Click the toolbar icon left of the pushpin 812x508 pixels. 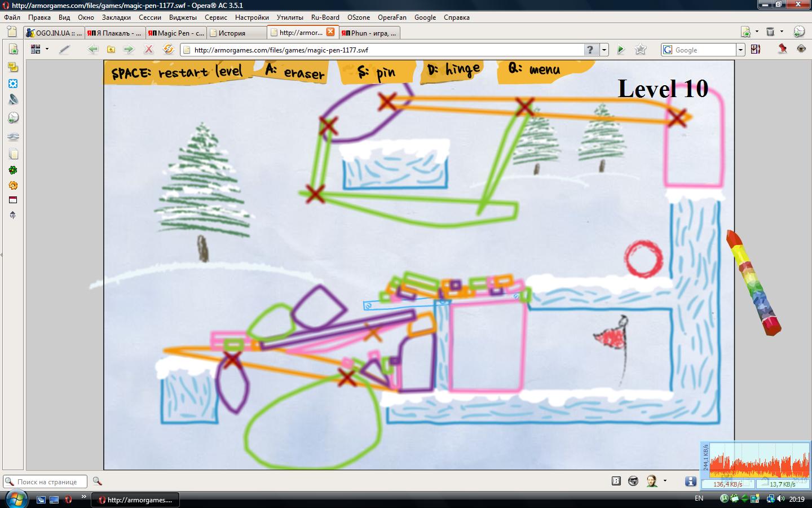coord(756,49)
